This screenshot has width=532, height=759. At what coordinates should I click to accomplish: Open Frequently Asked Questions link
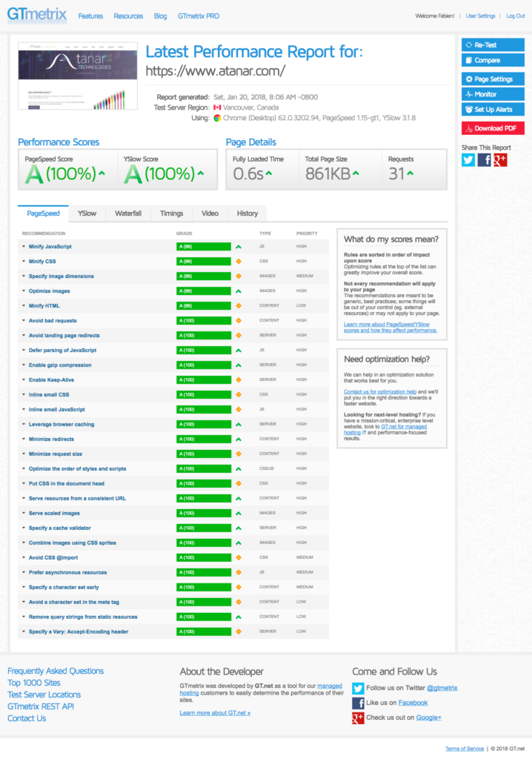click(x=56, y=671)
